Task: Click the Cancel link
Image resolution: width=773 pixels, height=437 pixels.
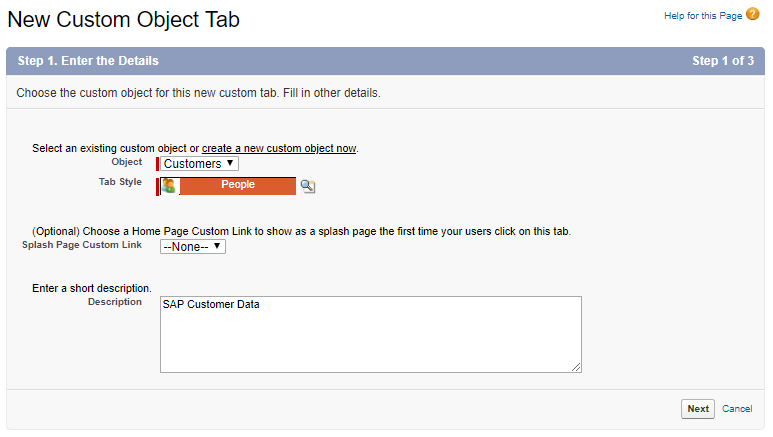Action: (737, 409)
